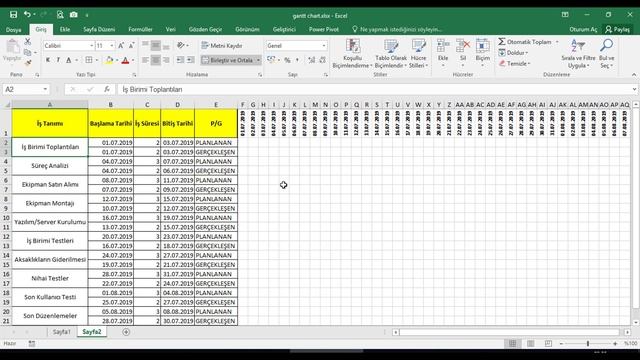The width and height of the screenshot is (640, 360).
Task: Toggle italic (T) formatting
Action: (58, 60)
